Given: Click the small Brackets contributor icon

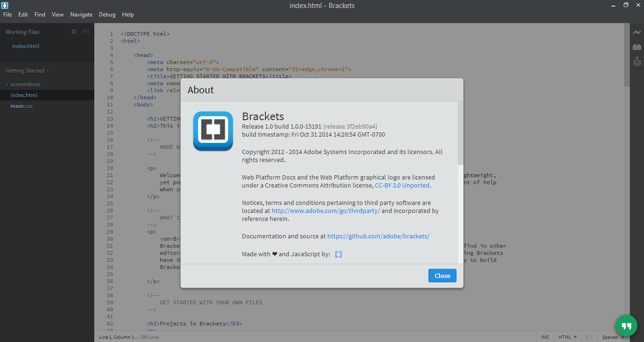Looking at the screenshot, I should (339, 254).
